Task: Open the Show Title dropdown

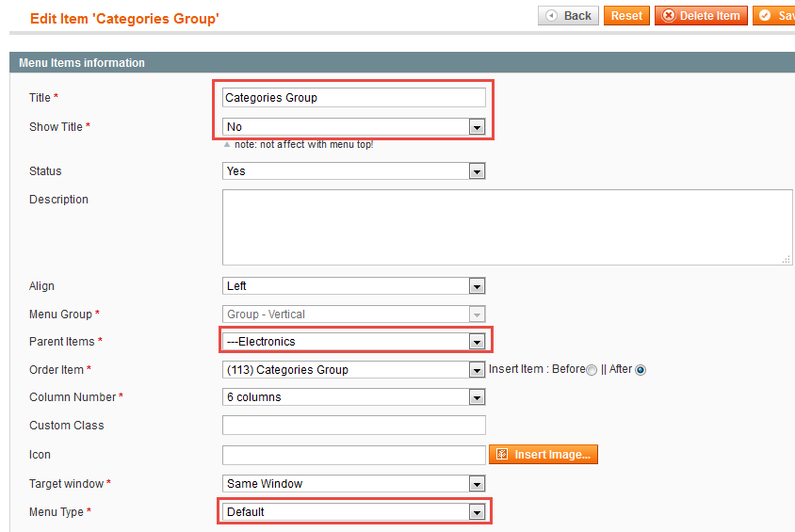Action: click(354, 127)
